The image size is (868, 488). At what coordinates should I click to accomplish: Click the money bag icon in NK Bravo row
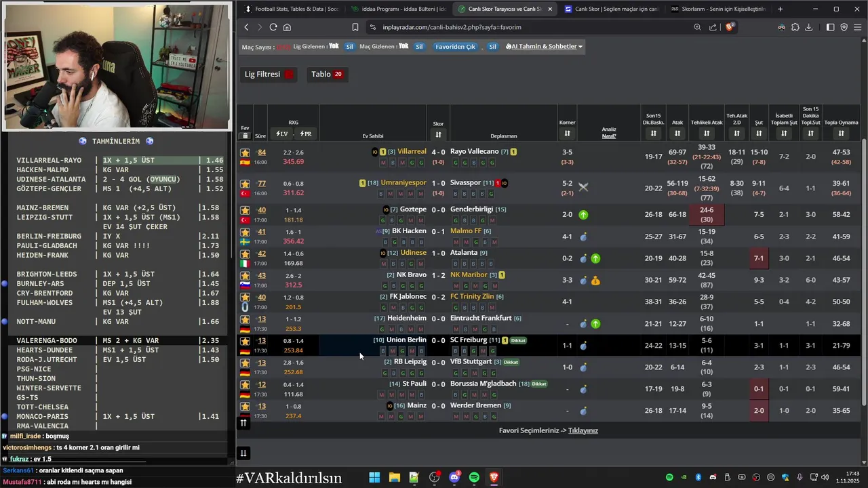click(595, 281)
